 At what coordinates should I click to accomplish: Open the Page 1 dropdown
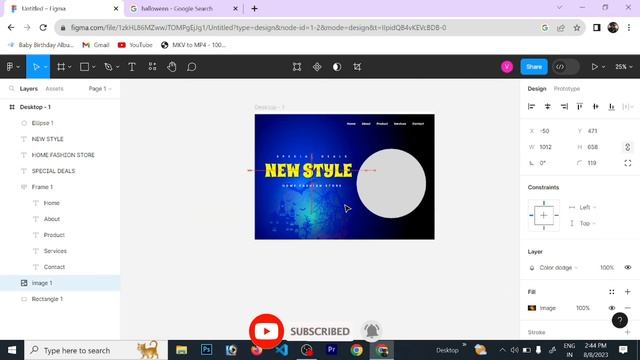[x=100, y=89]
